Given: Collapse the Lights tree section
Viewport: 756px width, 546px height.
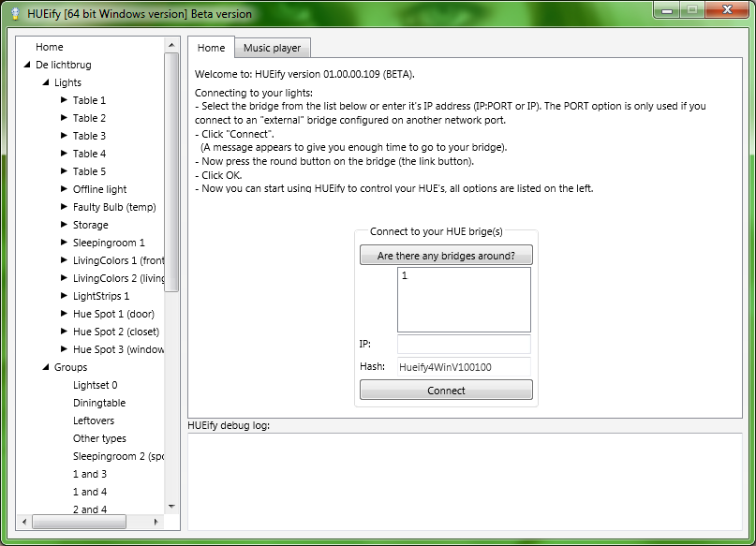Looking at the screenshot, I should (46, 82).
